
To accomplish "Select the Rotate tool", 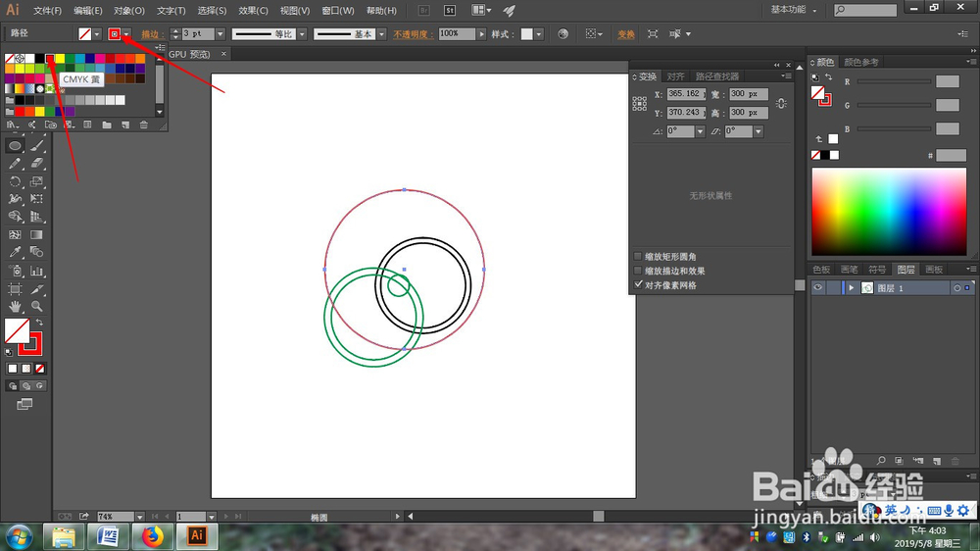I will coord(15,182).
